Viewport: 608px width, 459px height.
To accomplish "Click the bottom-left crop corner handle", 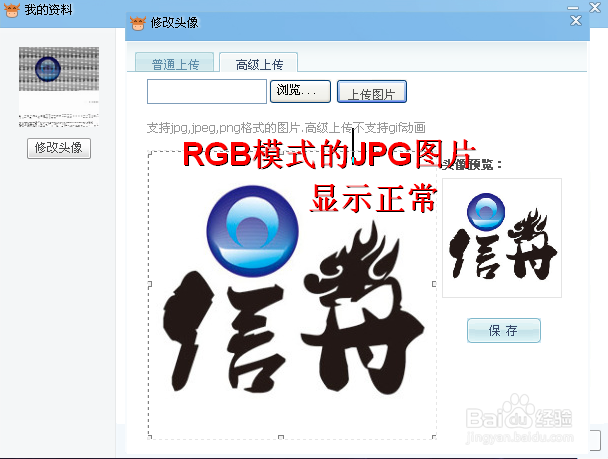I will (150, 437).
